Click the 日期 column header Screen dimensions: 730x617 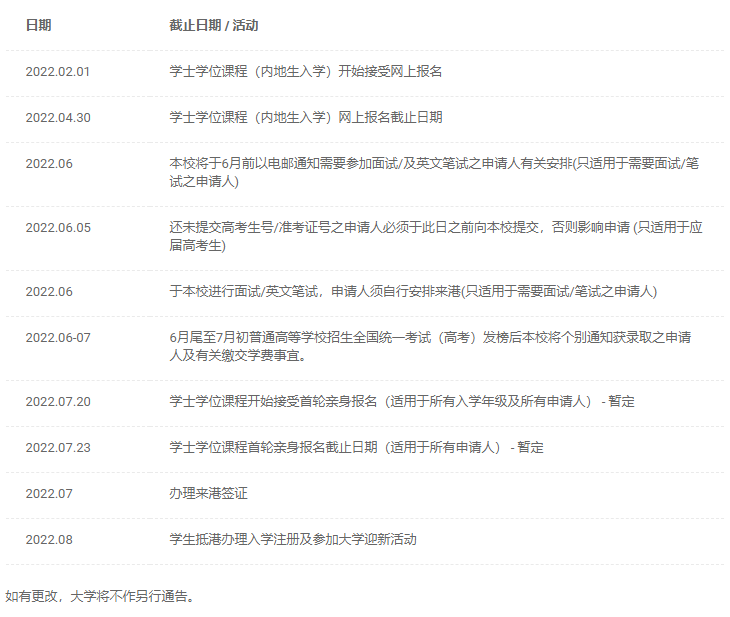(38, 25)
